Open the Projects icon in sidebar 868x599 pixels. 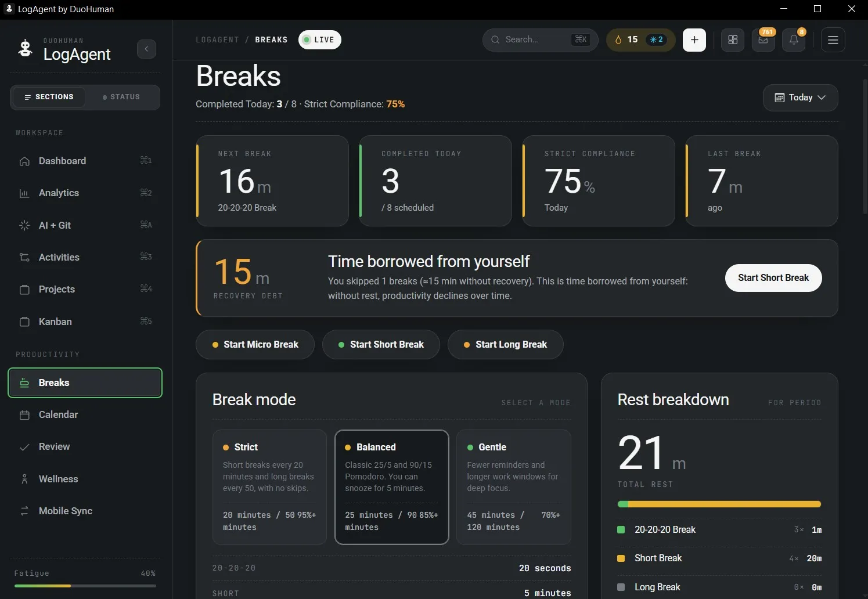pyautogui.click(x=24, y=289)
